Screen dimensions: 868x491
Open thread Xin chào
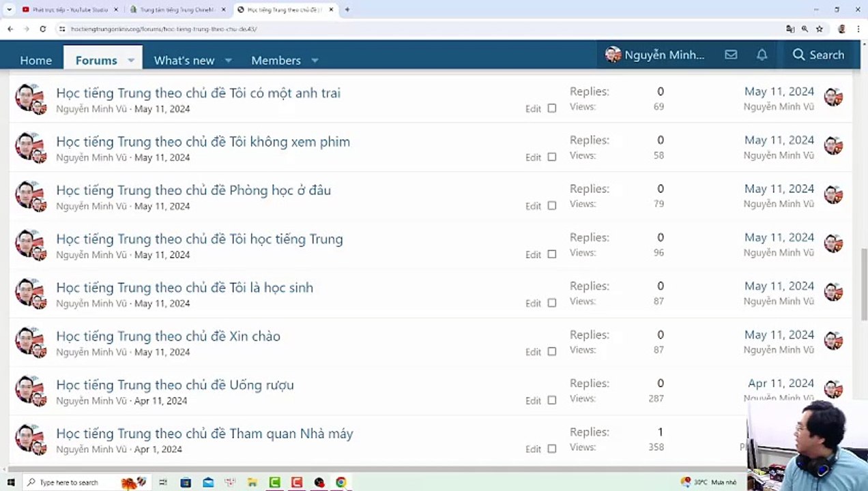coord(168,336)
